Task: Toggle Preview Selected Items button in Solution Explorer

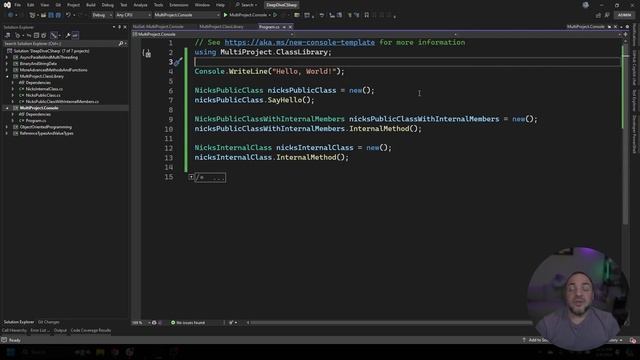Action: coord(75,36)
